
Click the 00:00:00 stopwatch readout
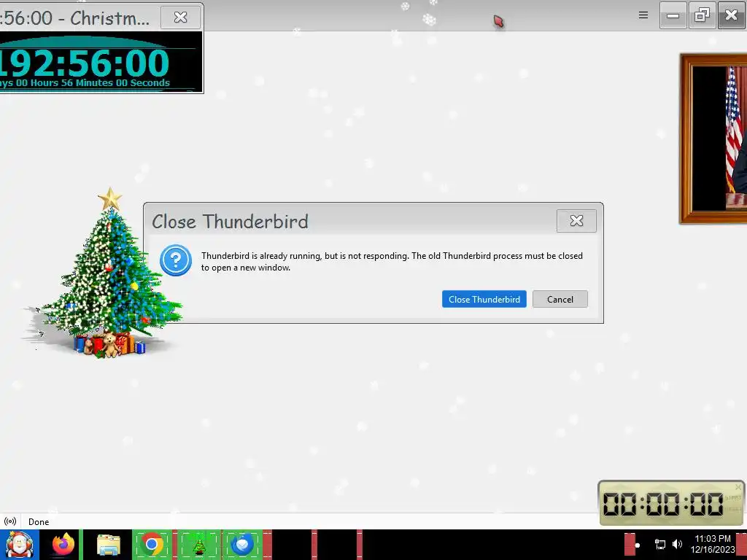(x=662, y=504)
